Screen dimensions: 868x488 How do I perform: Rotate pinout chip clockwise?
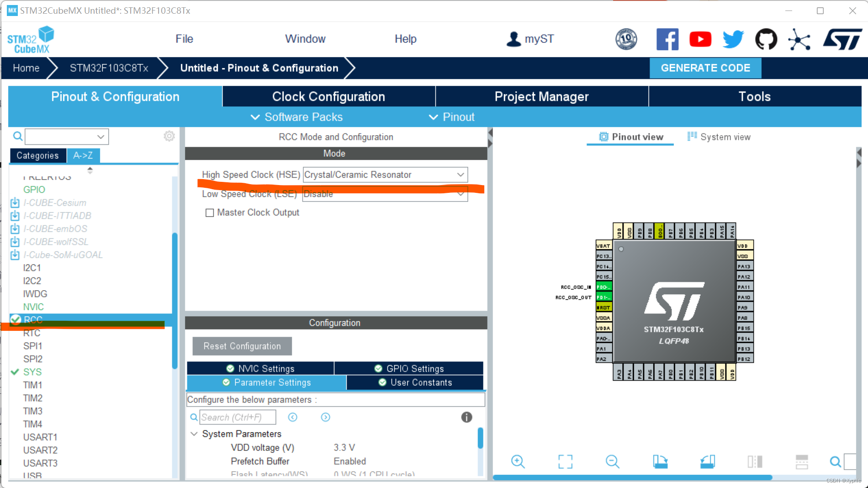(660, 461)
